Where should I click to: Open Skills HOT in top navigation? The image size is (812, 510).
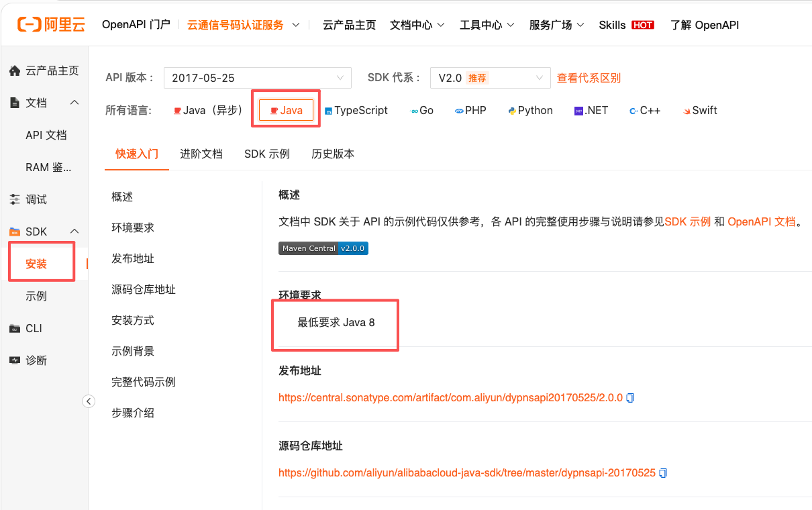point(627,25)
